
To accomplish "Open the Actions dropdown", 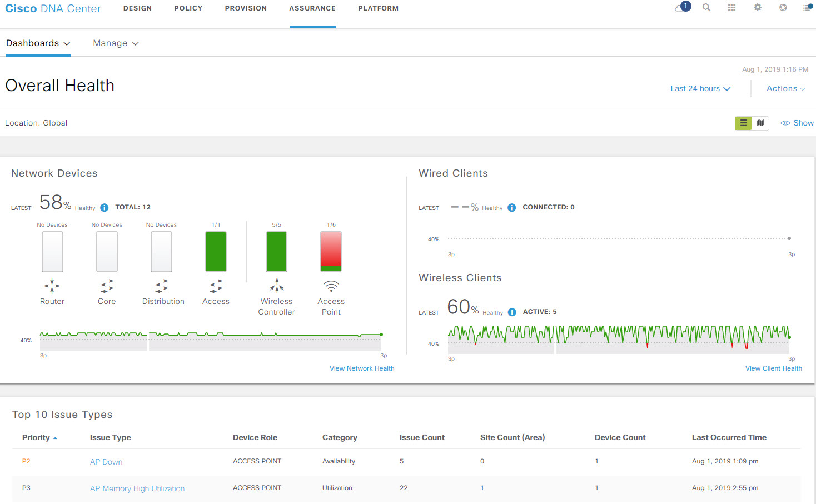I will click(785, 89).
